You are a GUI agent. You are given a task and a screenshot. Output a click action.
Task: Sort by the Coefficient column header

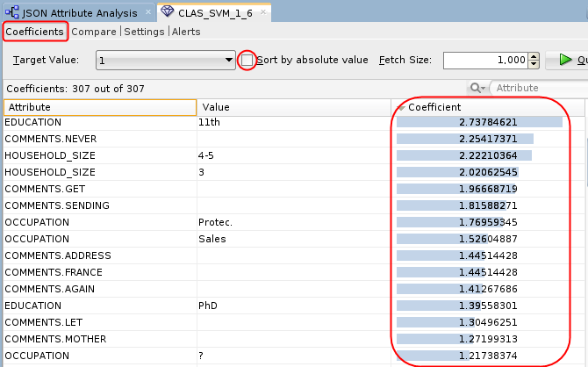(x=487, y=107)
